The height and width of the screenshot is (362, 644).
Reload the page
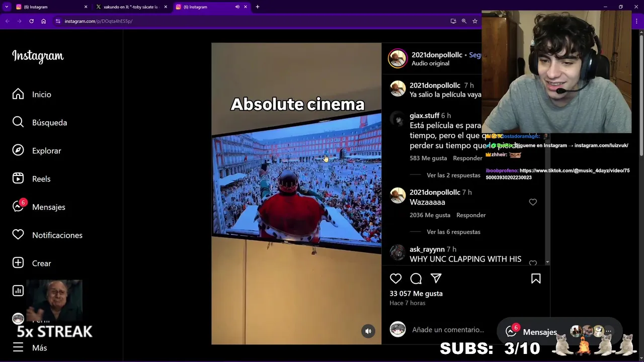31,21
